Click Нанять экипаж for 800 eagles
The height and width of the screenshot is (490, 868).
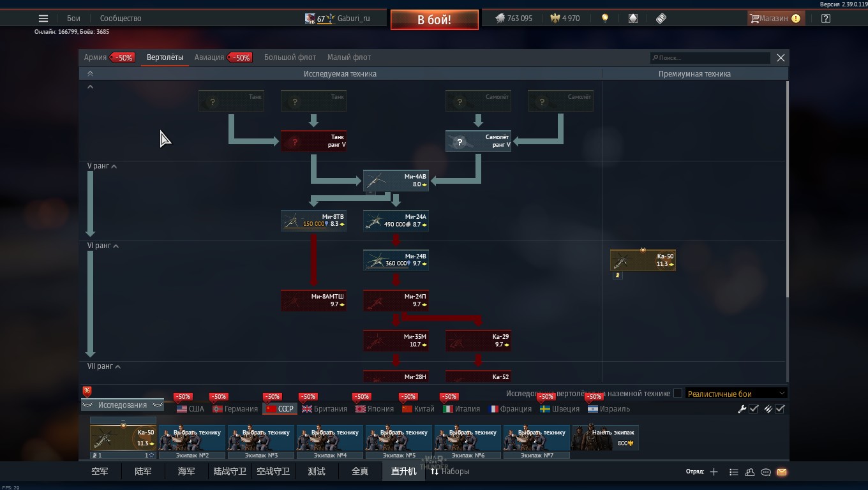click(x=606, y=437)
